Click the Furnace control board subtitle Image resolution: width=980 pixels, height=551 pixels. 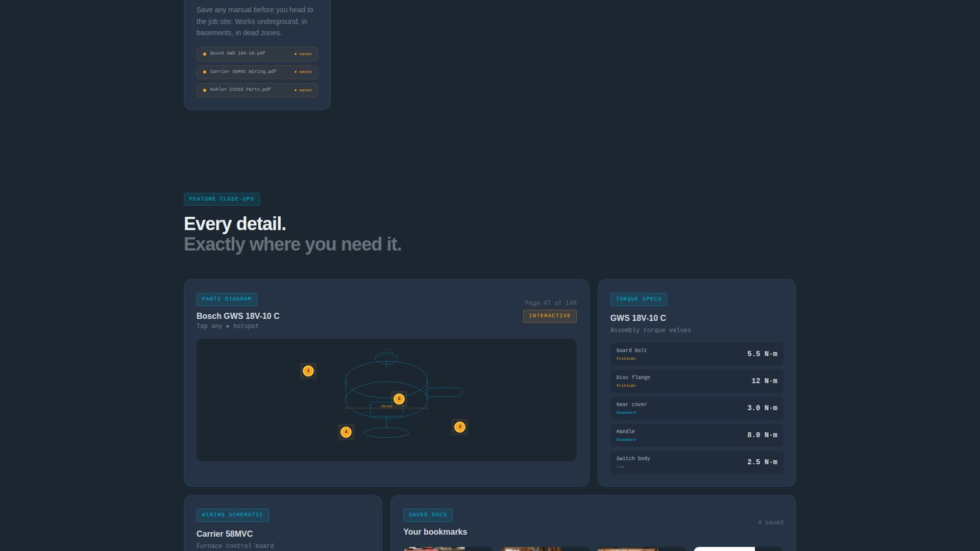(235, 546)
